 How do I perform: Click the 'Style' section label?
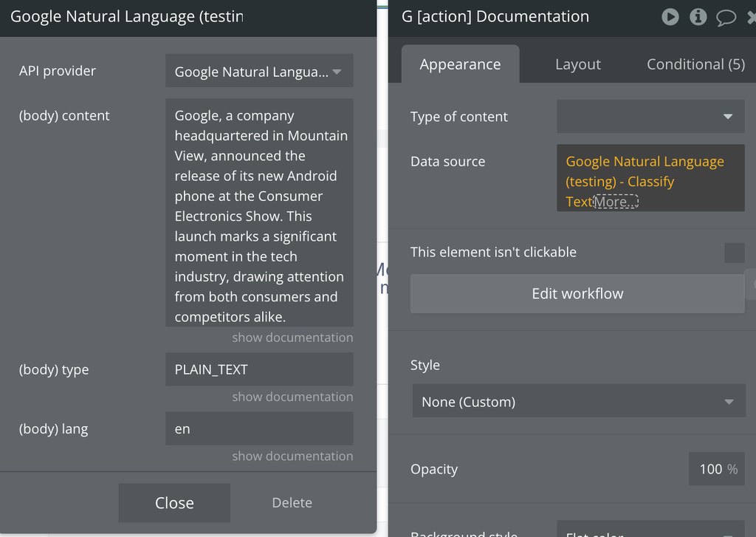tap(425, 365)
